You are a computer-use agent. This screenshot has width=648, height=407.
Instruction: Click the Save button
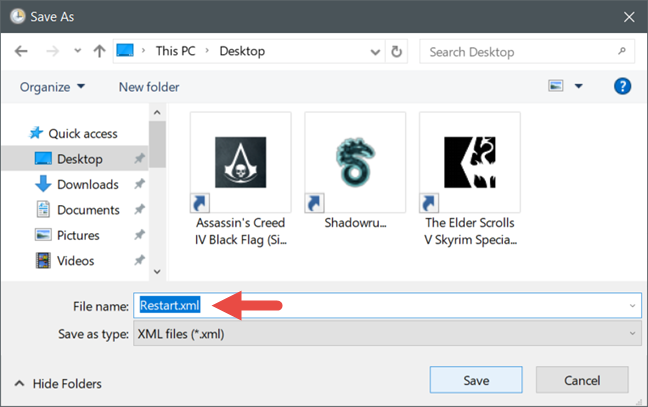pyautogui.click(x=476, y=380)
